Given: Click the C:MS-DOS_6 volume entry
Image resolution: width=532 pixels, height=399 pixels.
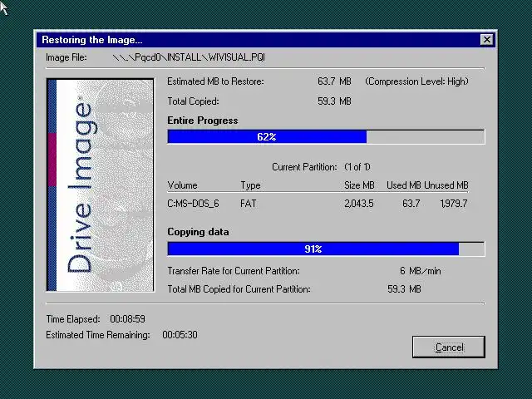Looking at the screenshot, I should tap(193, 204).
